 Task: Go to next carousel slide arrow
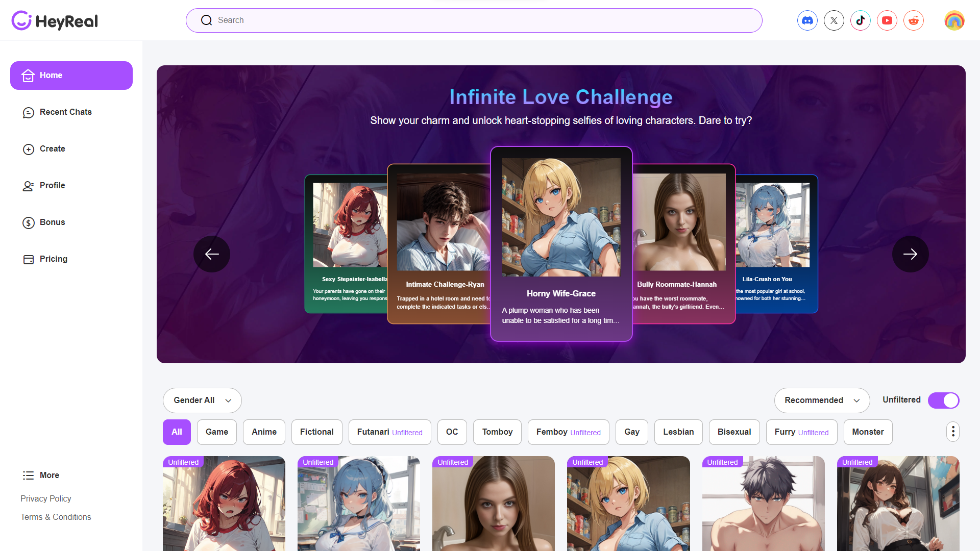coord(911,254)
